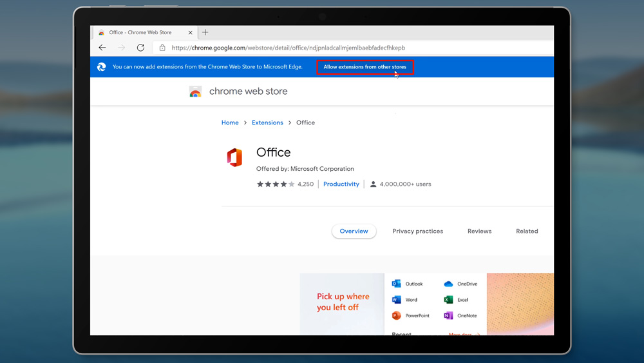This screenshot has width=644, height=363.
Task: Click the Excel icon in preview
Action: [x=448, y=300]
